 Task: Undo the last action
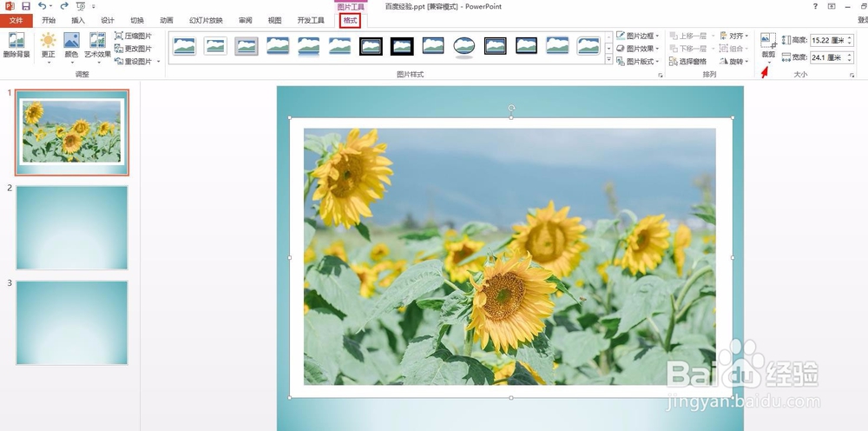[42, 6]
